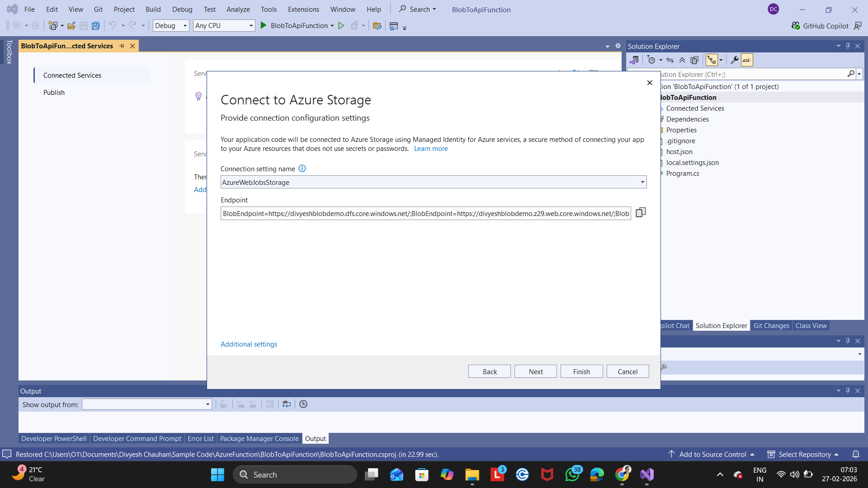Switch to Error List tab

point(200,438)
